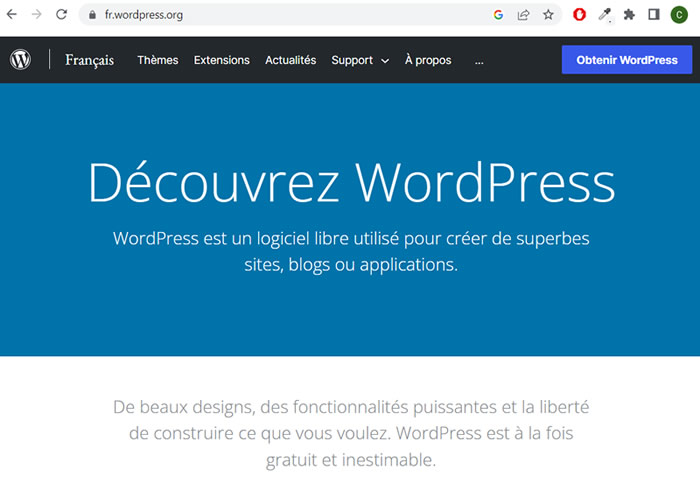Click the WordPress logo
Screen dimensions: 700x490
[21, 60]
